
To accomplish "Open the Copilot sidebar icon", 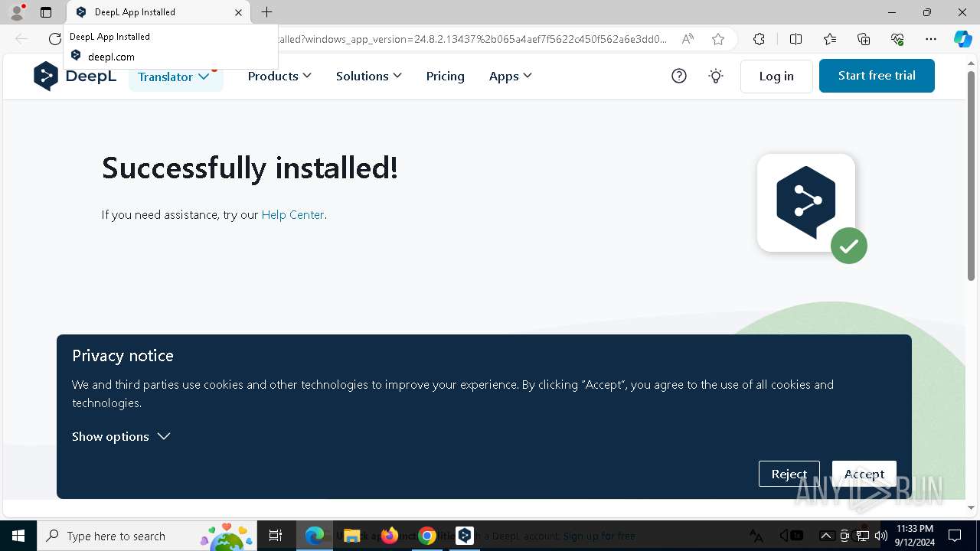I will point(962,39).
